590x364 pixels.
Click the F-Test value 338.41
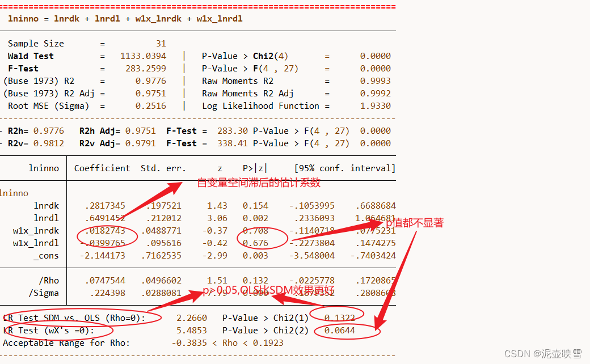(232, 143)
